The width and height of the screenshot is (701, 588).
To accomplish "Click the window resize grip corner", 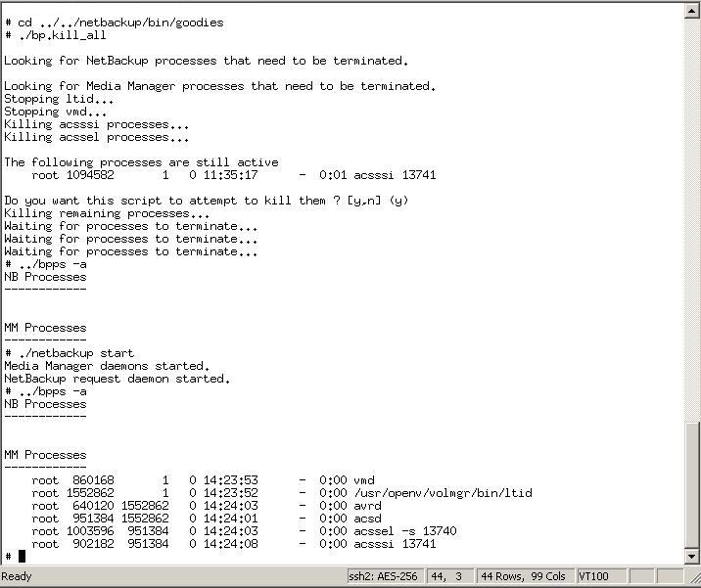I will 693,577.
